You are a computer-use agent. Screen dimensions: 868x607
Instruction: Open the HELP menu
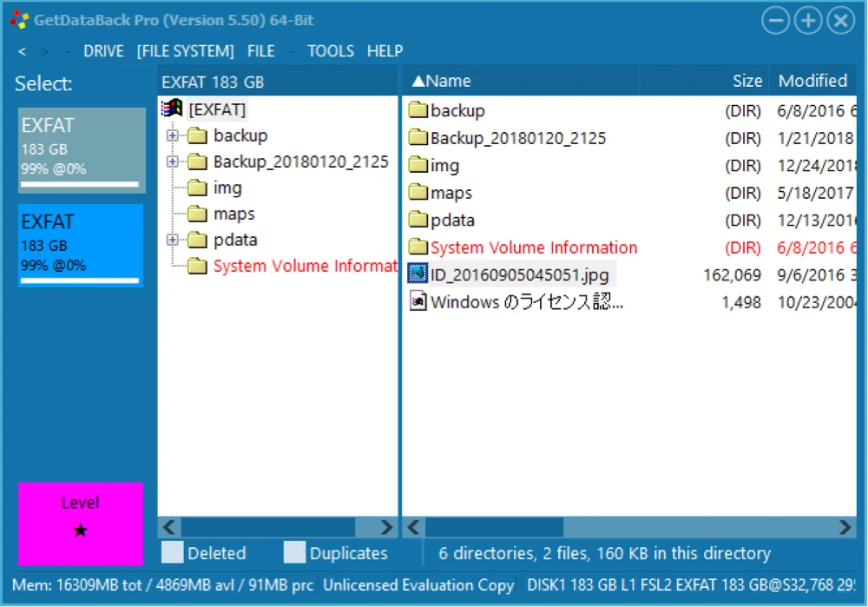[x=385, y=51]
